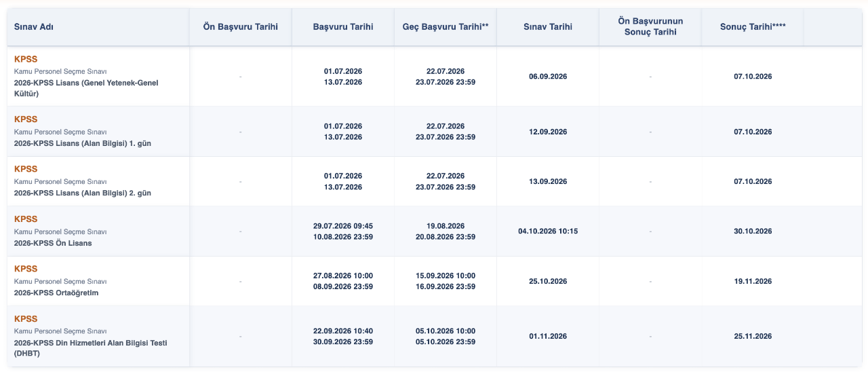Image resolution: width=868 pixels, height=372 pixels.
Task: Open KPSS link above 2026-KPSS Ortaöğretim
Action: 26,269
